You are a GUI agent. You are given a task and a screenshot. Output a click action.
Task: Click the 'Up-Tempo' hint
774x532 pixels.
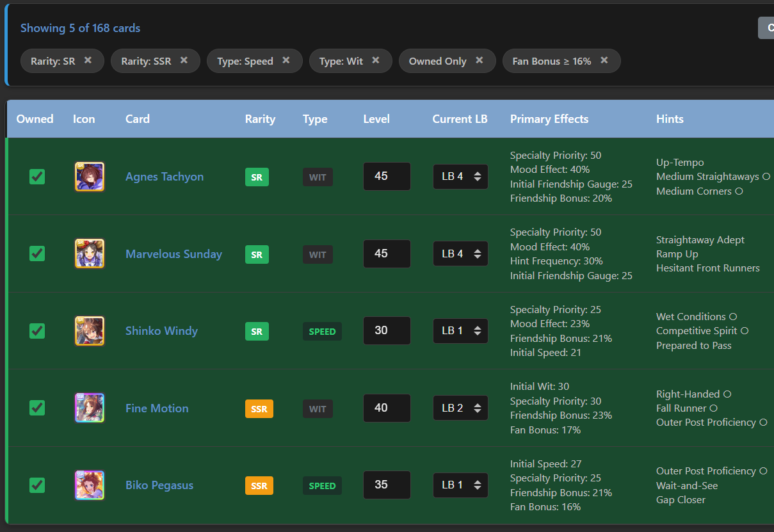[680, 163]
